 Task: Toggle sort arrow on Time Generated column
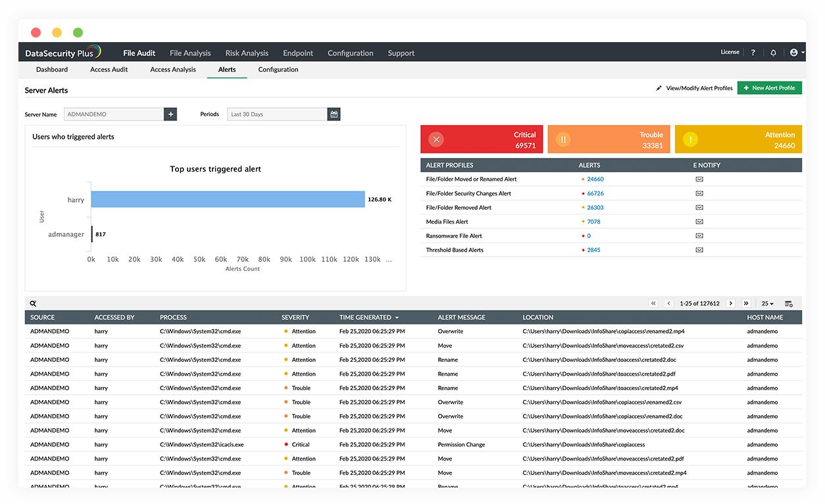tap(397, 318)
